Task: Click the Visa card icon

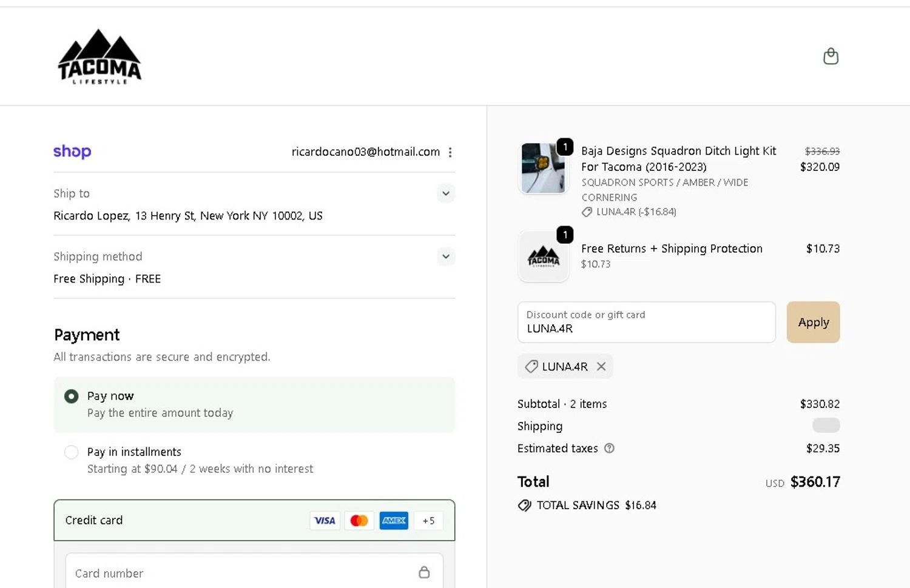Action: (x=325, y=521)
